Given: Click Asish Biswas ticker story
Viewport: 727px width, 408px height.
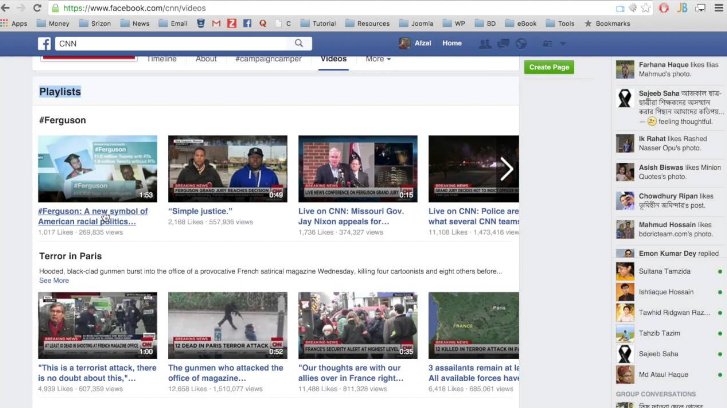Looking at the screenshot, I should 669,172.
